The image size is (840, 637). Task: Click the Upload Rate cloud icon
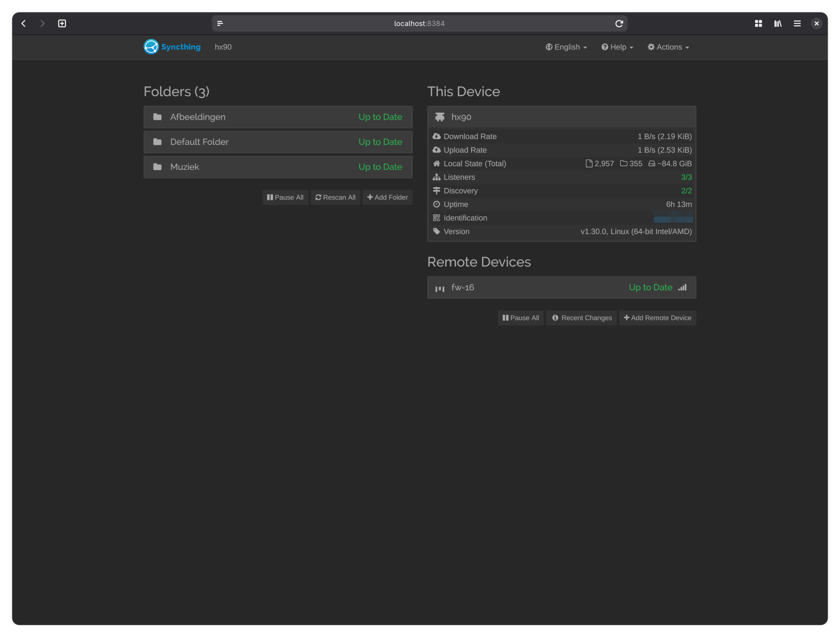(x=436, y=150)
